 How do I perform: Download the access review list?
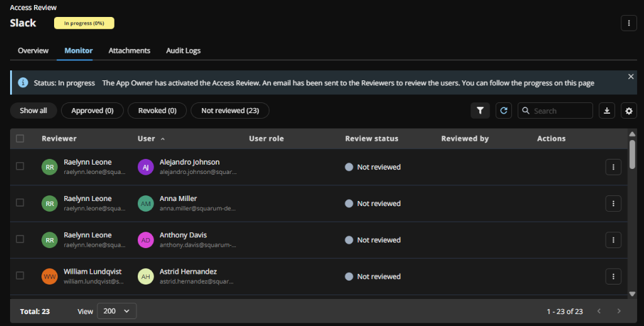(607, 111)
